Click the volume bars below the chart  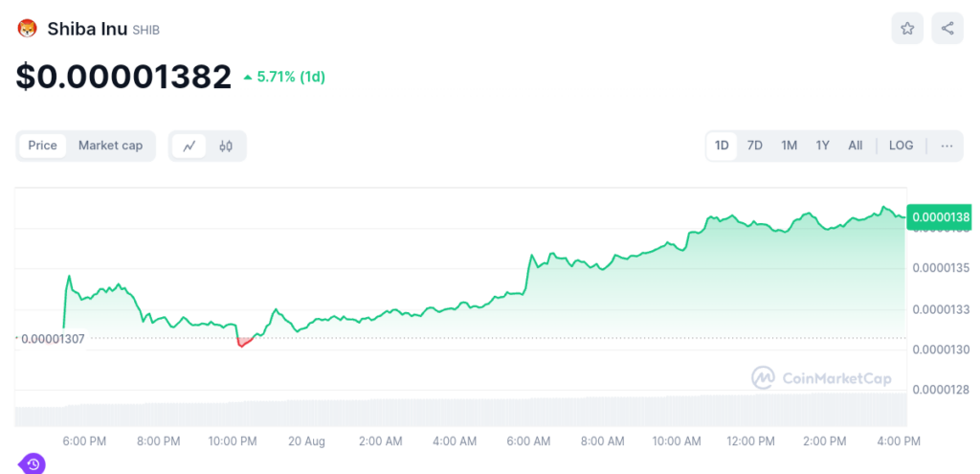click(460, 411)
